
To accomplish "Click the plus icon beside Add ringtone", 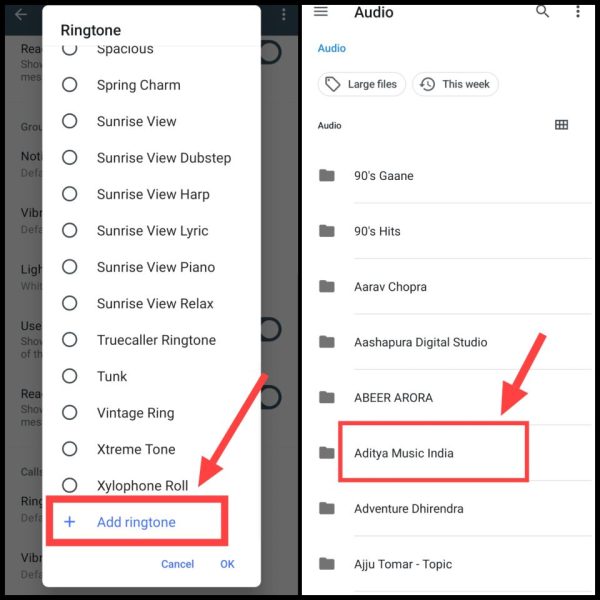I will click(70, 522).
